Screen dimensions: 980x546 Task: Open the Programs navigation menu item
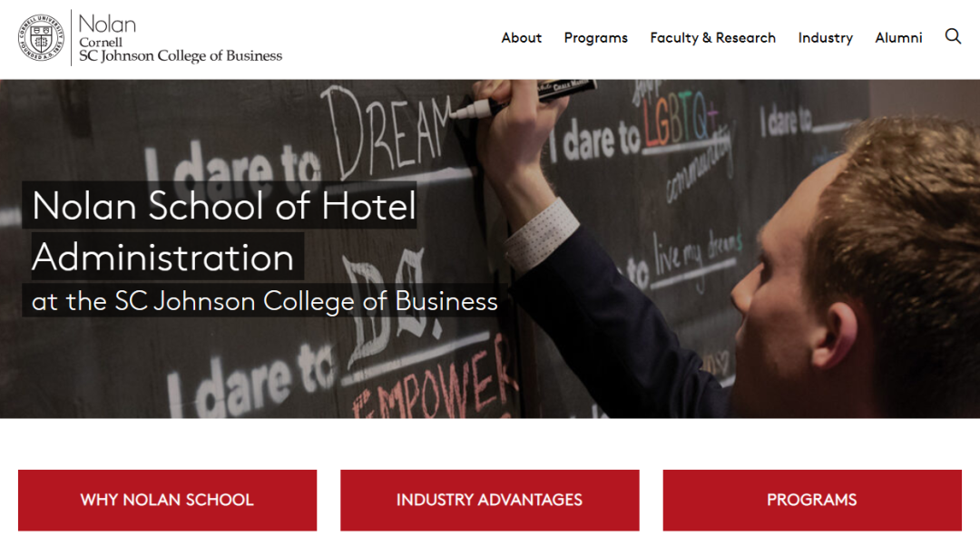[595, 38]
